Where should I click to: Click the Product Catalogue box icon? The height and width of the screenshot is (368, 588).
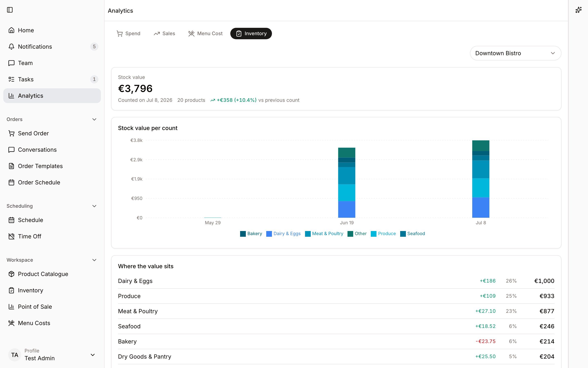click(11, 274)
